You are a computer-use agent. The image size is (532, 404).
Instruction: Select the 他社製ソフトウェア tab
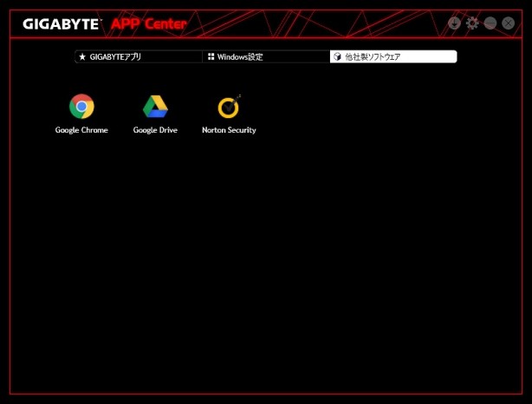pyautogui.click(x=393, y=56)
